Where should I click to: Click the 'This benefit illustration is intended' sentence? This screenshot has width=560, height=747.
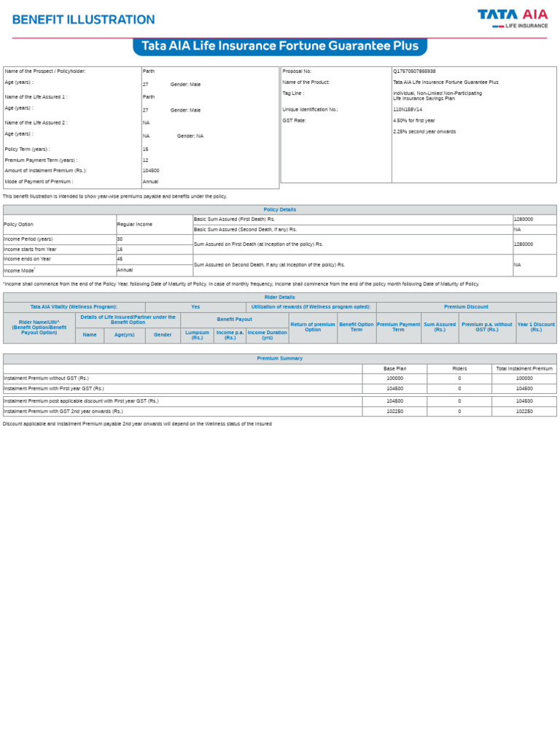click(114, 196)
